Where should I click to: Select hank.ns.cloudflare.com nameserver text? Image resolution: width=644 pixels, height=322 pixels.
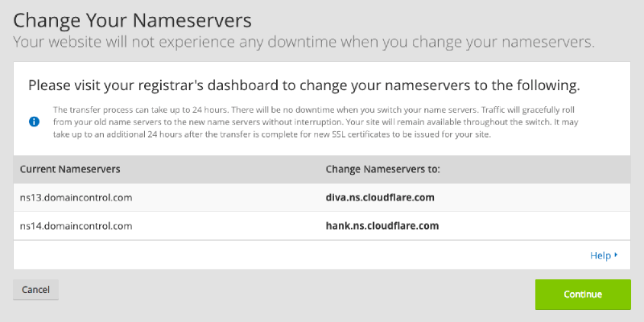[x=382, y=226]
